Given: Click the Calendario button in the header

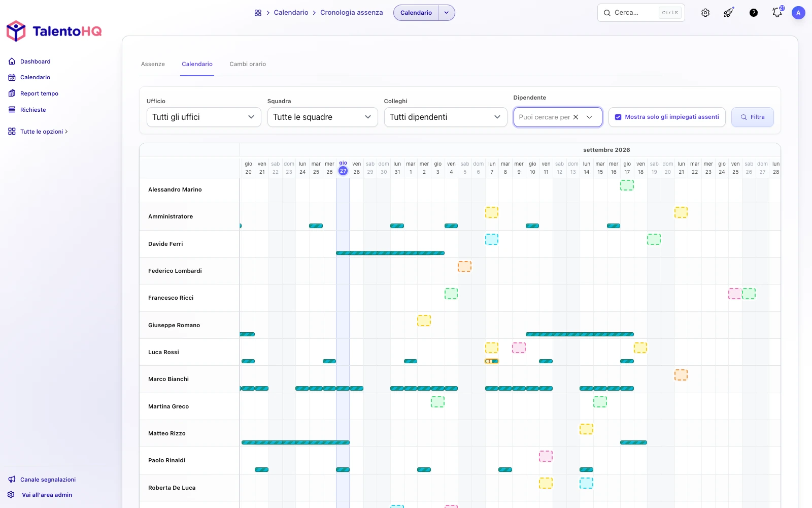Looking at the screenshot, I should click(416, 13).
